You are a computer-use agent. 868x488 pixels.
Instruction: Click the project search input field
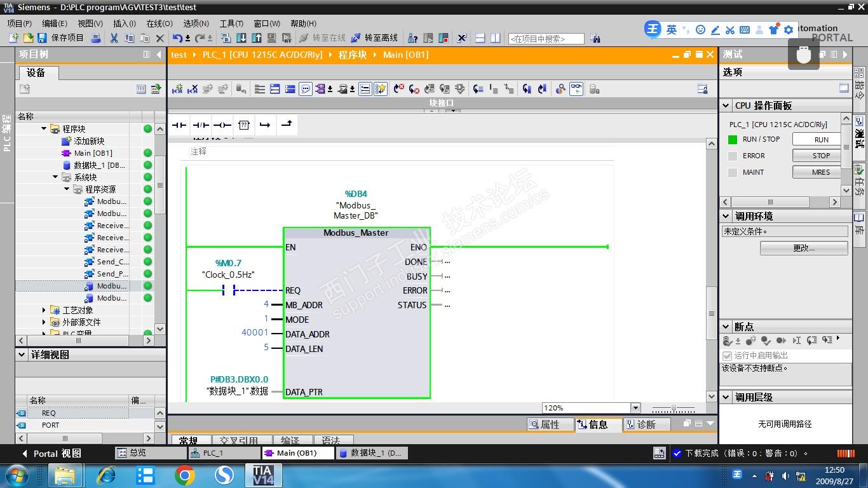pos(546,39)
